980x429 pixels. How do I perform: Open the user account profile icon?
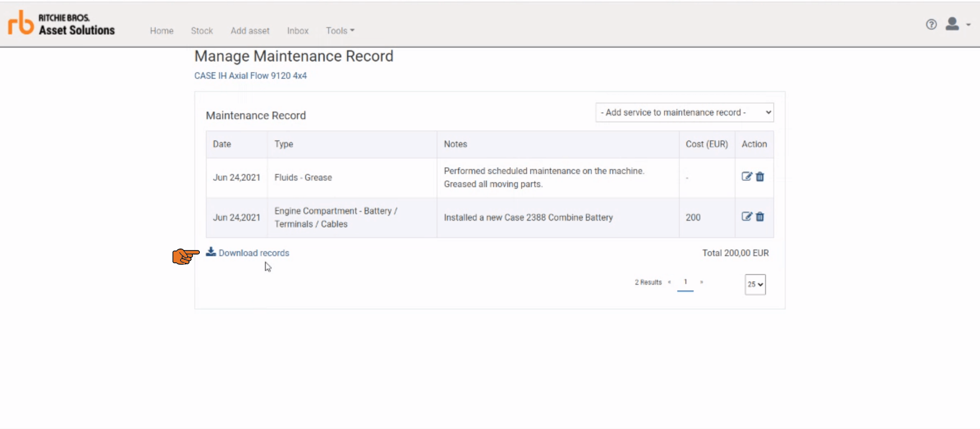952,24
